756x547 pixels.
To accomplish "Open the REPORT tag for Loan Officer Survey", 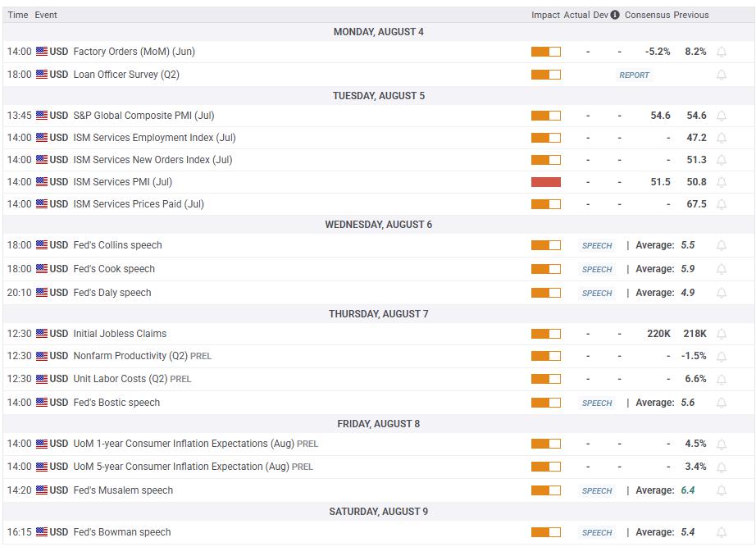I will (634, 75).
